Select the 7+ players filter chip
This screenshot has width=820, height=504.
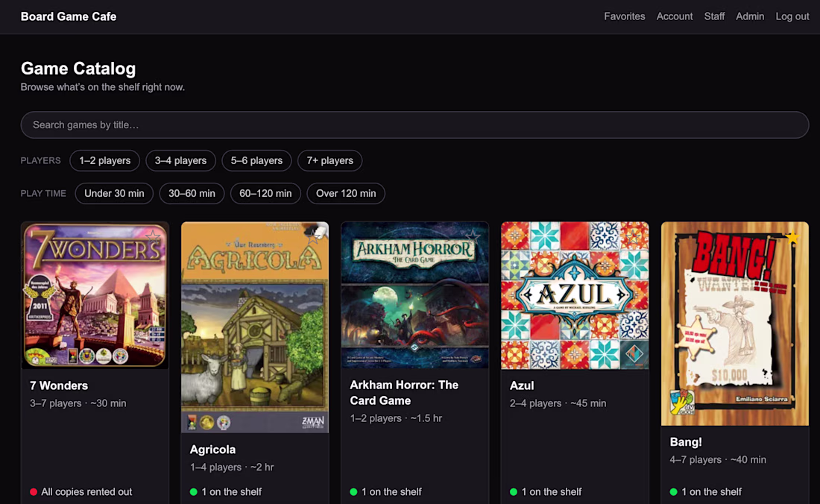click(330, 160)
